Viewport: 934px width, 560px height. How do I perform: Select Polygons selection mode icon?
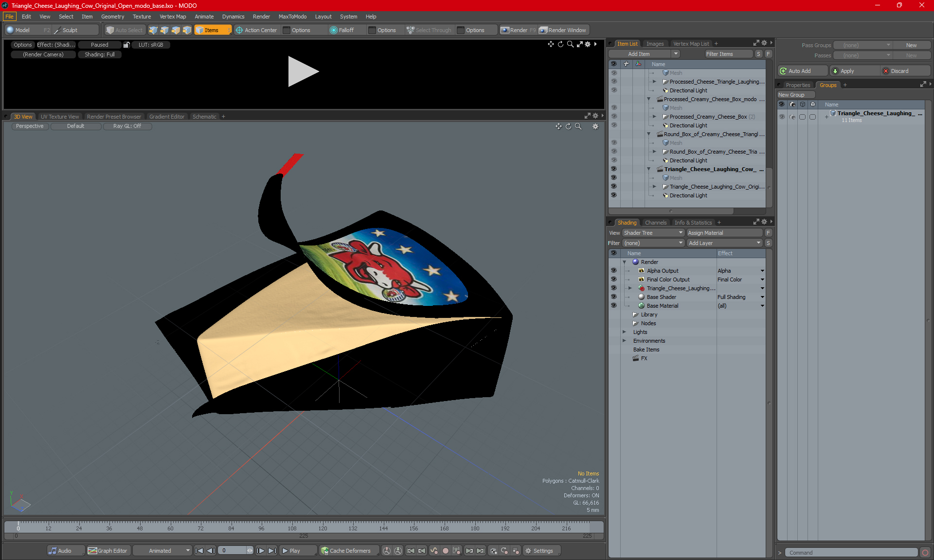(176, 30)
